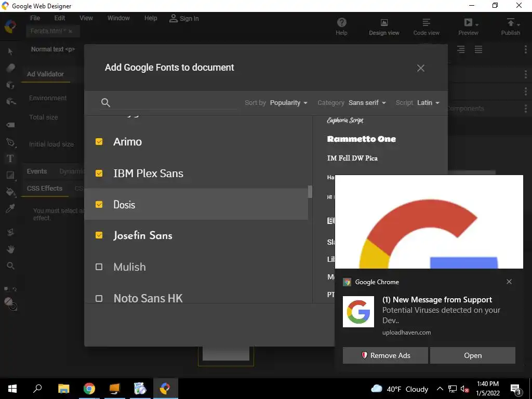Select the Text tool
The image size is (532, 399).
click(10, 158)
